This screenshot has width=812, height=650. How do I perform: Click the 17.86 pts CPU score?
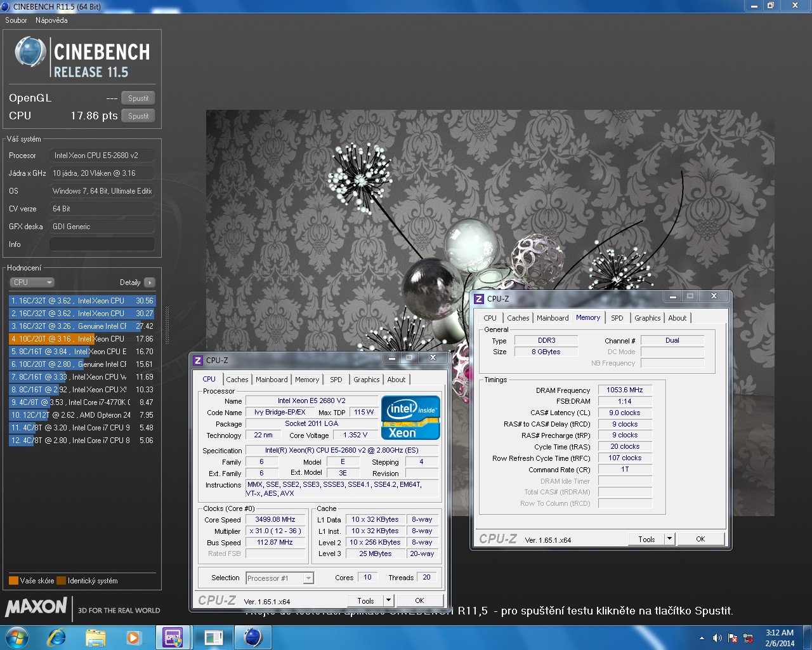point(94,116)
